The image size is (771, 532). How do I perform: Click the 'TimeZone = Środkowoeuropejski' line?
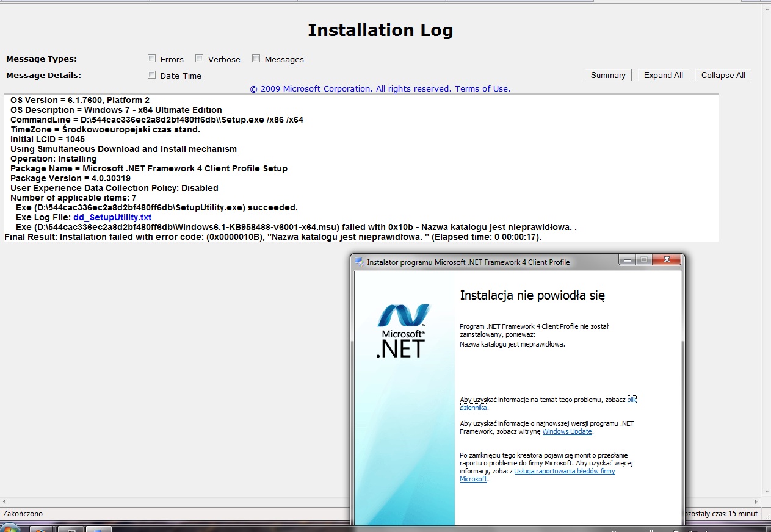click(105, 129)
